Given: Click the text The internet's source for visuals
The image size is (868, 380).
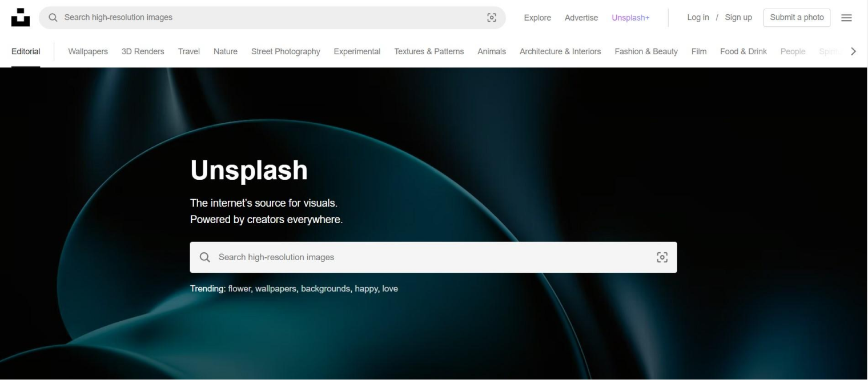Looking at the screenshot, I should (x=264, y=203).
